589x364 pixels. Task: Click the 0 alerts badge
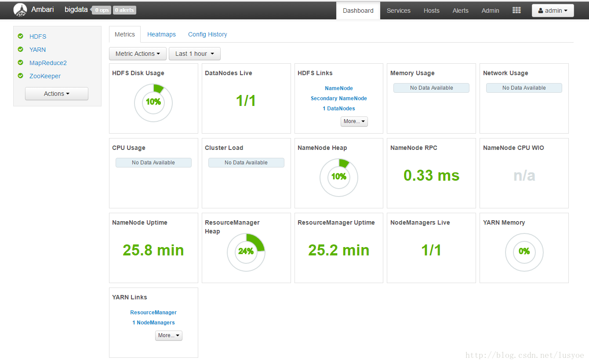click(124, 10)
